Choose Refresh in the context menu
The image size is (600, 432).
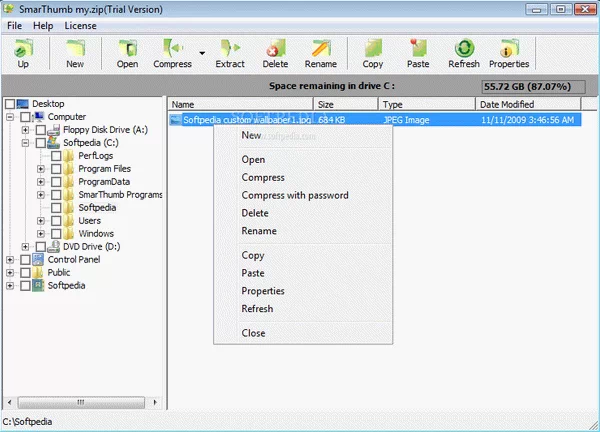(x=257, y=308)
